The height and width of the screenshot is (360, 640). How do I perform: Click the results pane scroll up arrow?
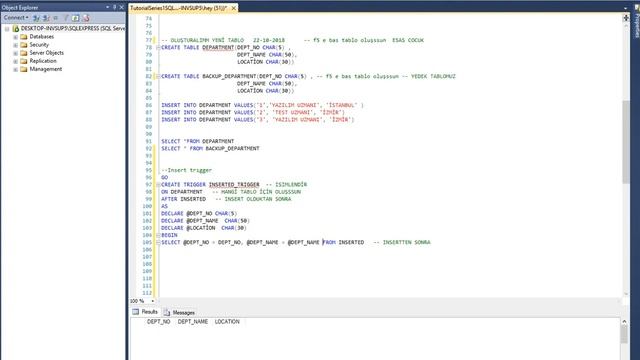point(624,322)
